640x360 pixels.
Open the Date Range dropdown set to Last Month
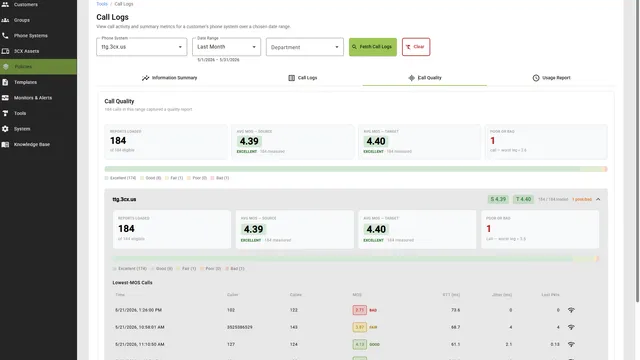coord(227,47)
